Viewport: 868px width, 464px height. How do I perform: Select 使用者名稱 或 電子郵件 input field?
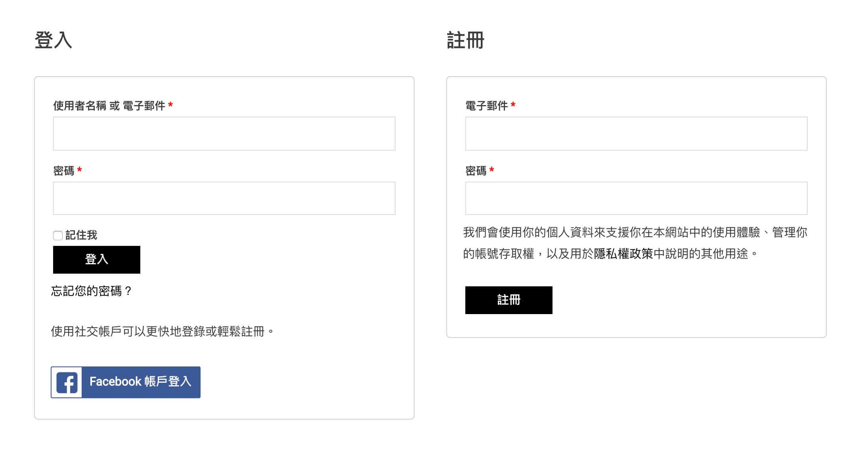224,133
